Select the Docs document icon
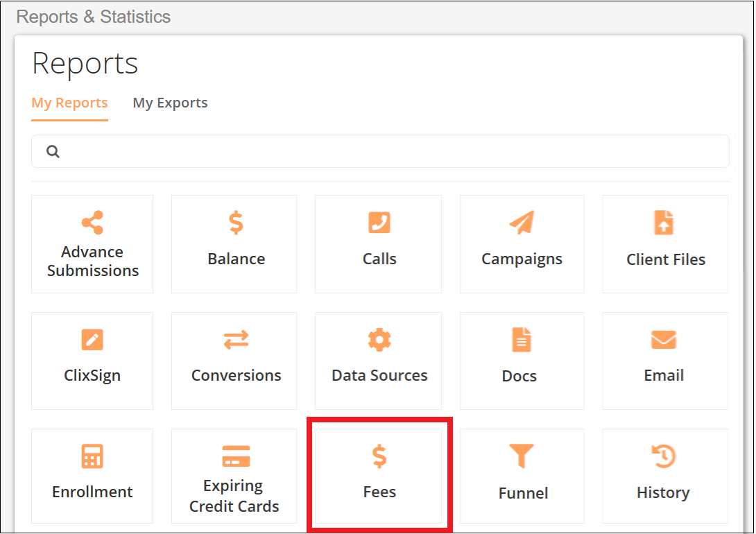This screenshot has width=756, height=534. tap(521, 339)
